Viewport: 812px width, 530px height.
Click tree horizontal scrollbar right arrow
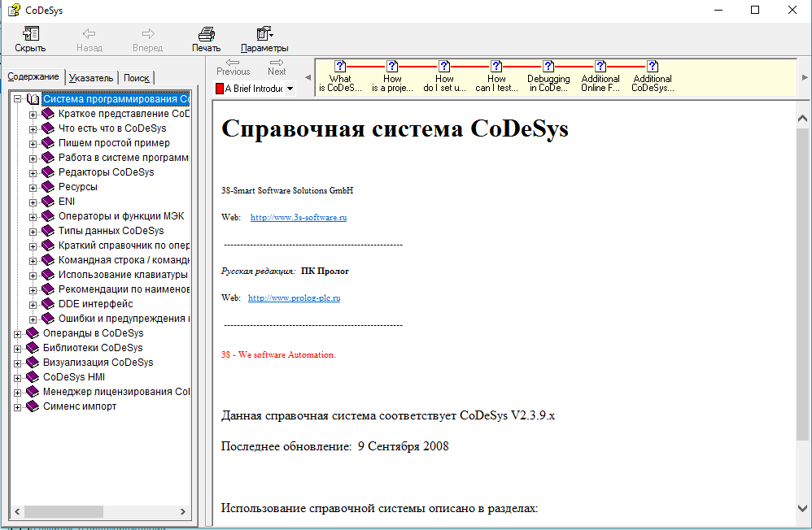coord(183,511)
